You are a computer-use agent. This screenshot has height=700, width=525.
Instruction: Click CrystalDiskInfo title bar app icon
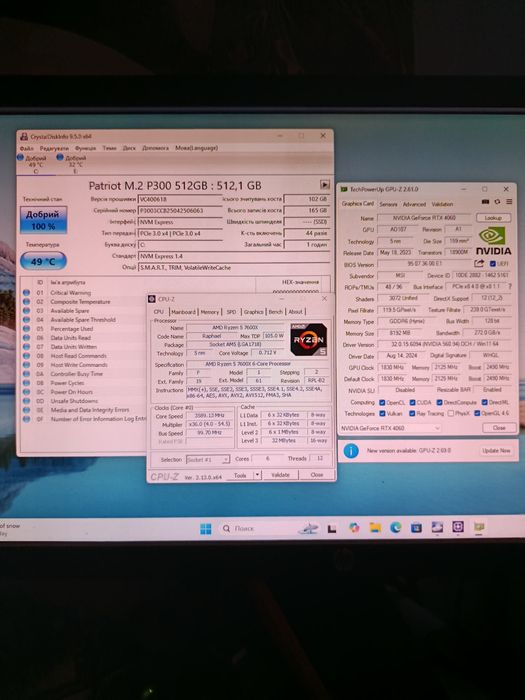pyautogui.click(x=24, y=136)
